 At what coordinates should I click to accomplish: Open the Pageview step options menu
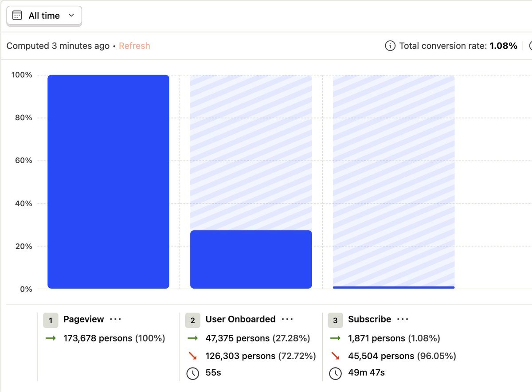115,319
